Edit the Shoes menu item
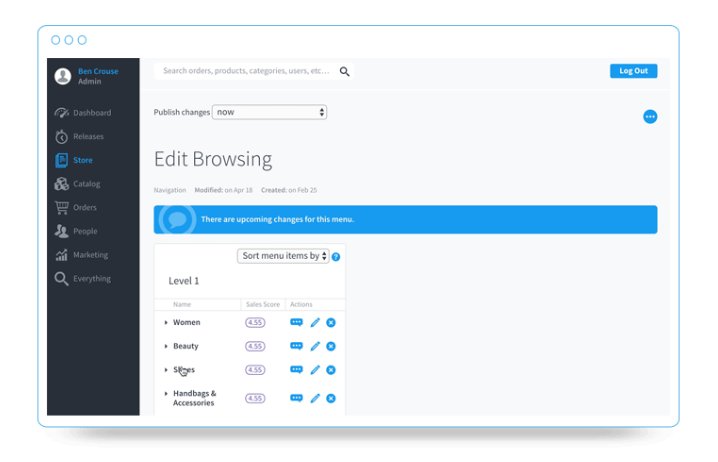 315,370
